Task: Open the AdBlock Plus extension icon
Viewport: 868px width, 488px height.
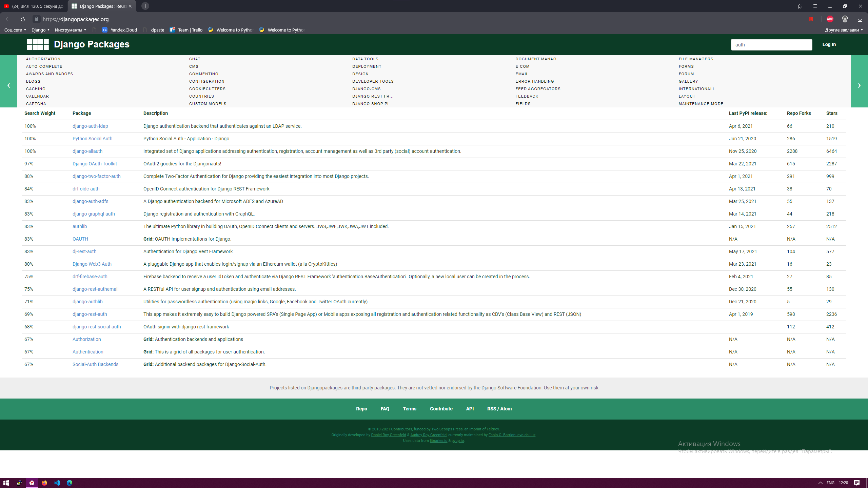Action: tap(830, 19)
